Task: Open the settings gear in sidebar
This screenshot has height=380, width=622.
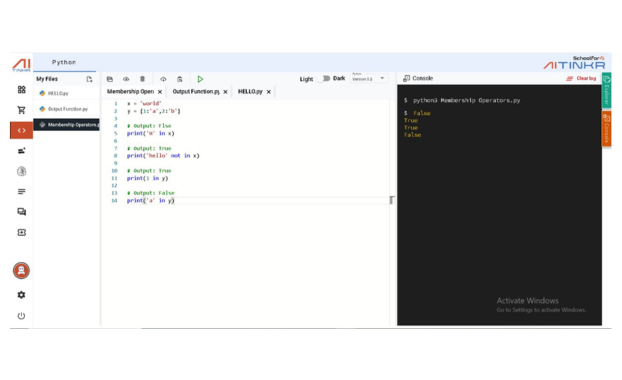Action: pos(21,295)
